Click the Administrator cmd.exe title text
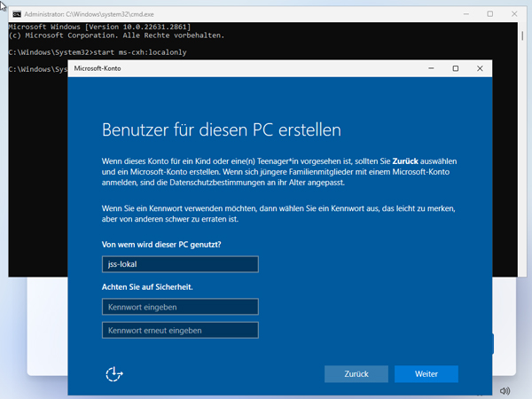This screenshot has width=532, height=399. tap(89, 14)
